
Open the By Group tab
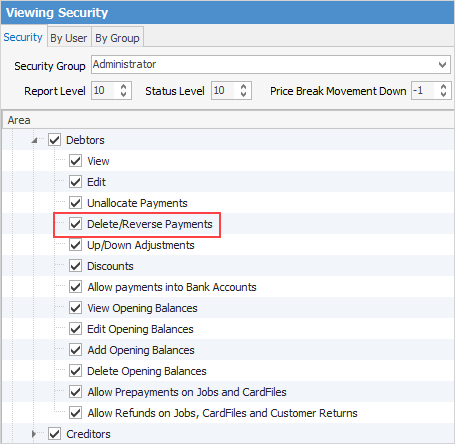117,38
